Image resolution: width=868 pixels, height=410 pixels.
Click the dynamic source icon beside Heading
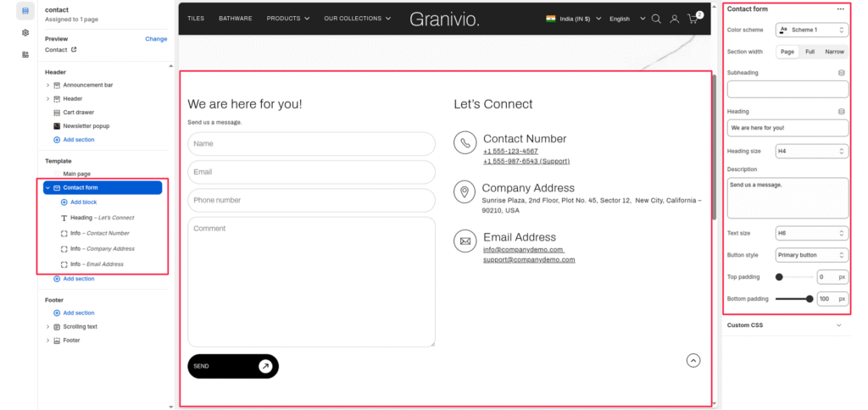(841, 111)
